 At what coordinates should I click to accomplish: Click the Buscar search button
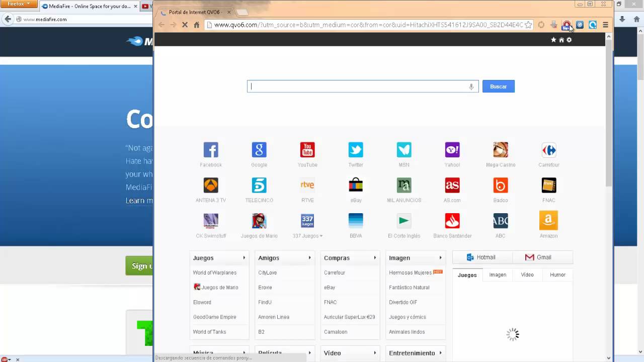pos(498,86)
